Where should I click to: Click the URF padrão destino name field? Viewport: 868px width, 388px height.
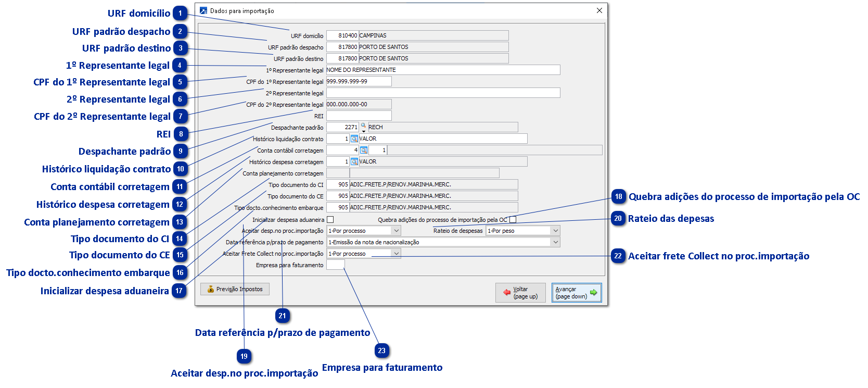pyautogui.click(x=433, y=58)
